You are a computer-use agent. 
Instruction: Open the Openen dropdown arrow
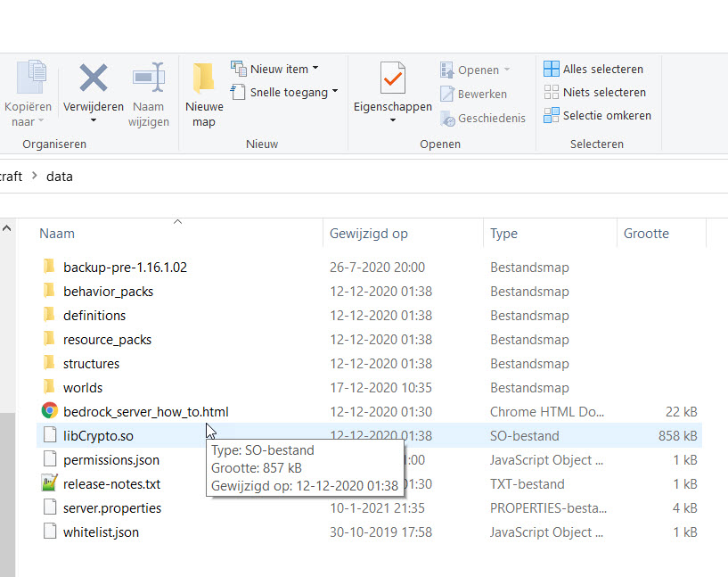point(506,70)
